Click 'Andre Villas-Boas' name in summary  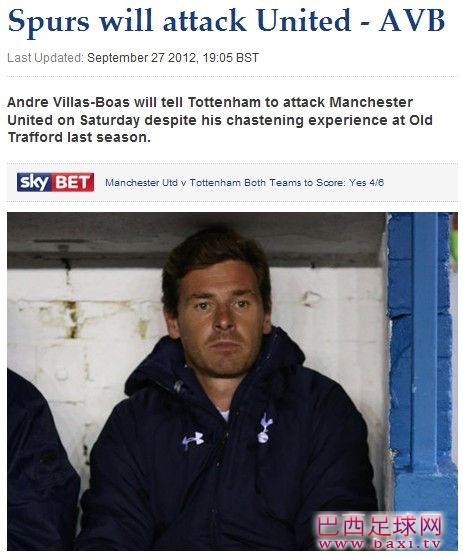(68, 102)
